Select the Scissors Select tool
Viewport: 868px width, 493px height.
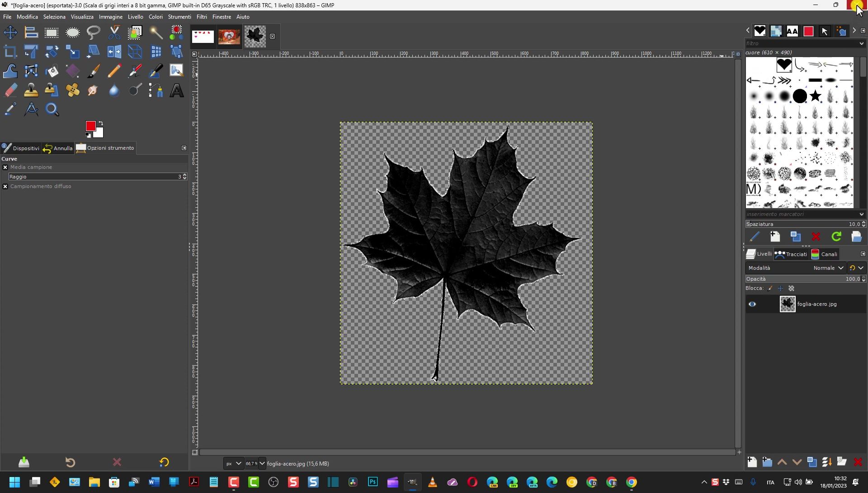pos(114,33)
